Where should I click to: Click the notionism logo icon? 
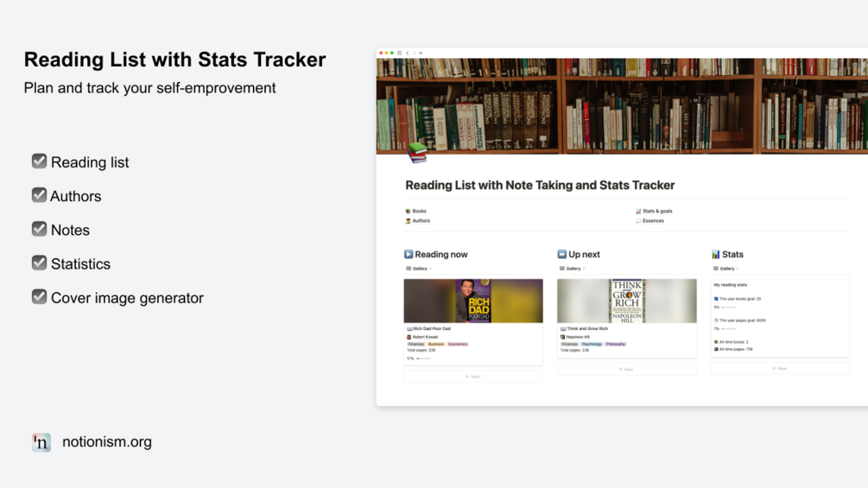click(x=41, y=442)
